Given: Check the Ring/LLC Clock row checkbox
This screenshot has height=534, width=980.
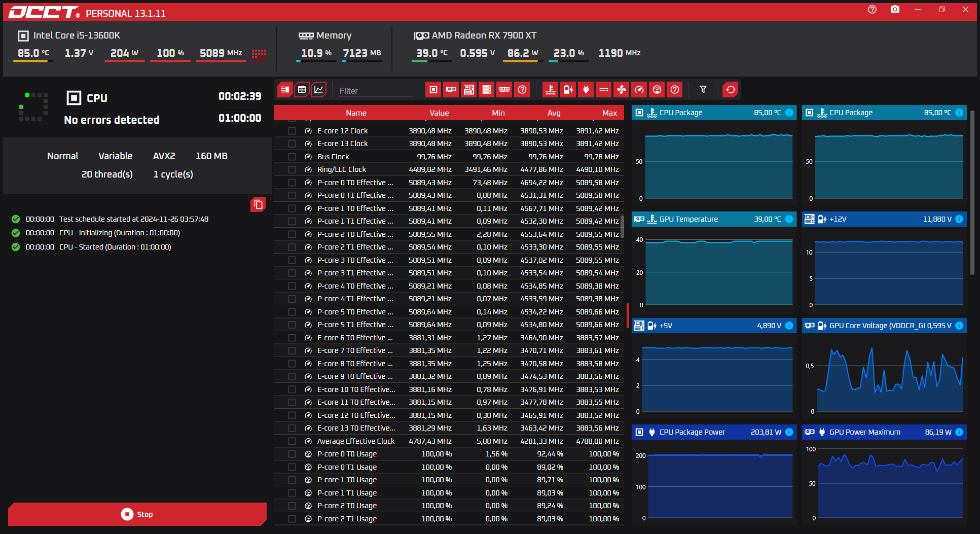Looking at the screenshot, I should point(292,169).
